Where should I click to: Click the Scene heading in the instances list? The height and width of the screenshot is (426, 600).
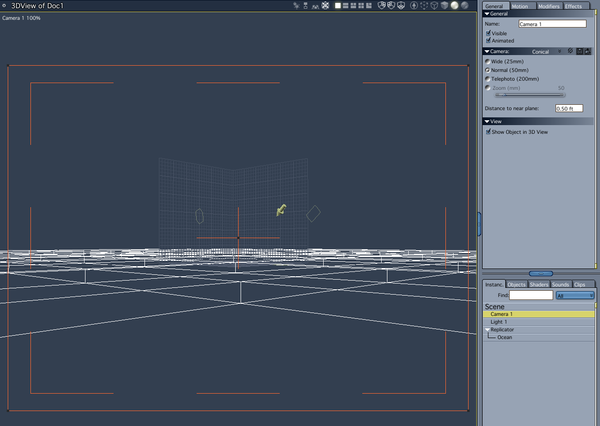[494, 307]
